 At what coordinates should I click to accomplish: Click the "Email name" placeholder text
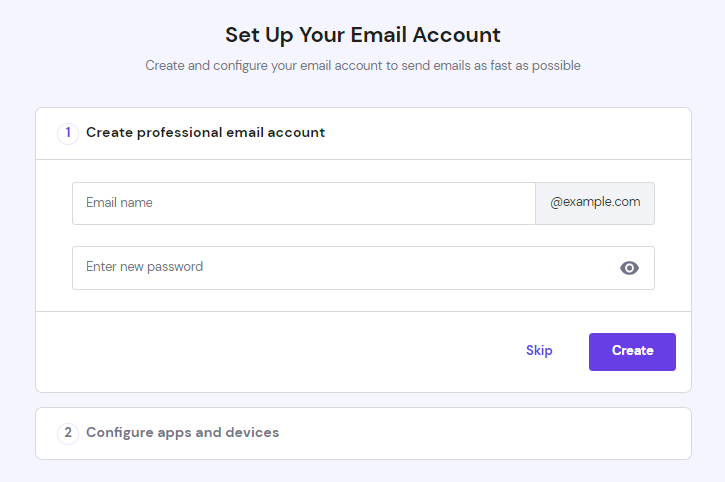(119, 203)
